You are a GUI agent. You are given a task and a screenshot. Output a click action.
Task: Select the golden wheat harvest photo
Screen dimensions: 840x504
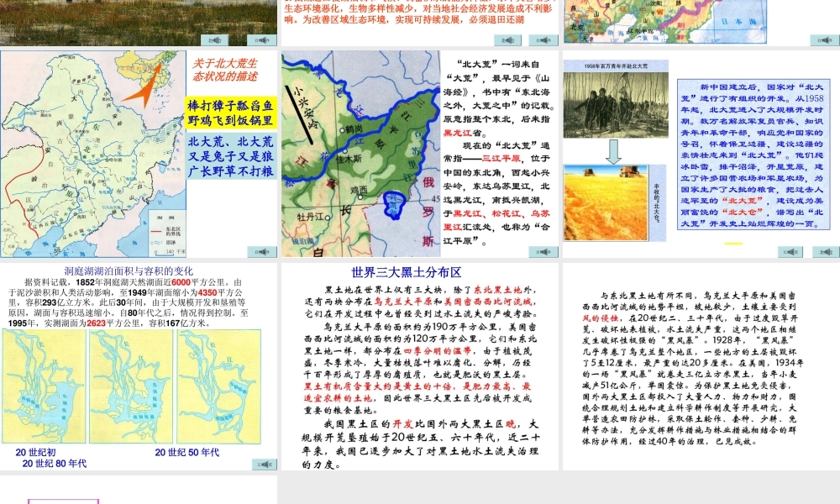click(606, 202)
